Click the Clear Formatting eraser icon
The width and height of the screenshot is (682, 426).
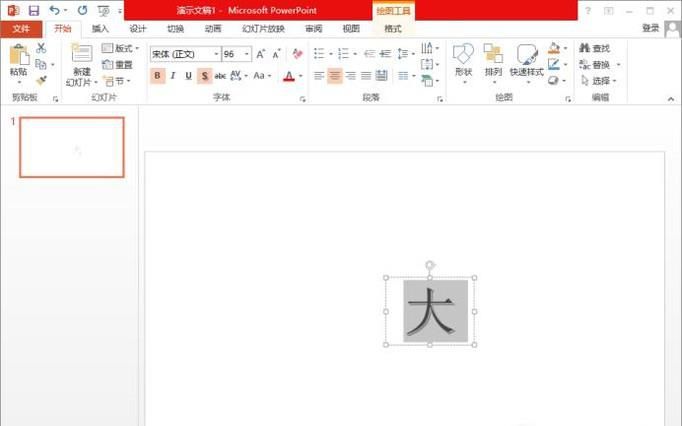pos(297,54)
